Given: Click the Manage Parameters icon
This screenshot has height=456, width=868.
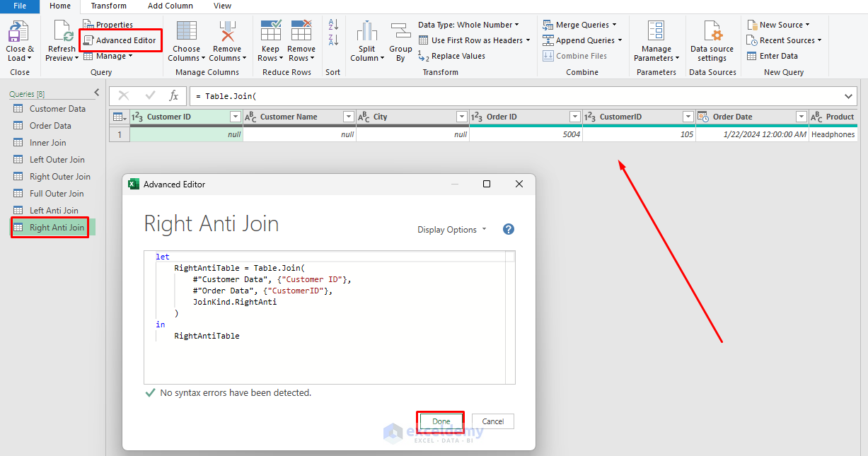Looking at the screenshot, I should tap(656, 31).
